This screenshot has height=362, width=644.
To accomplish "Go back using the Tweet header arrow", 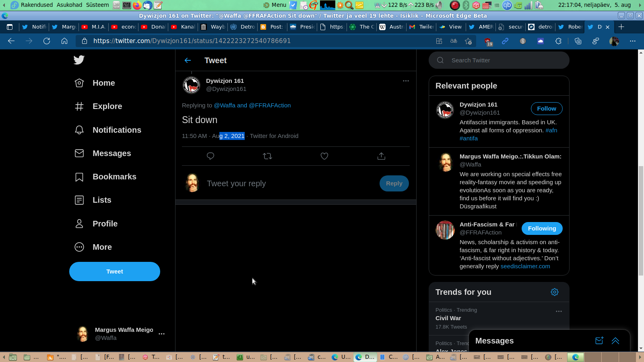I will [188, 60].
